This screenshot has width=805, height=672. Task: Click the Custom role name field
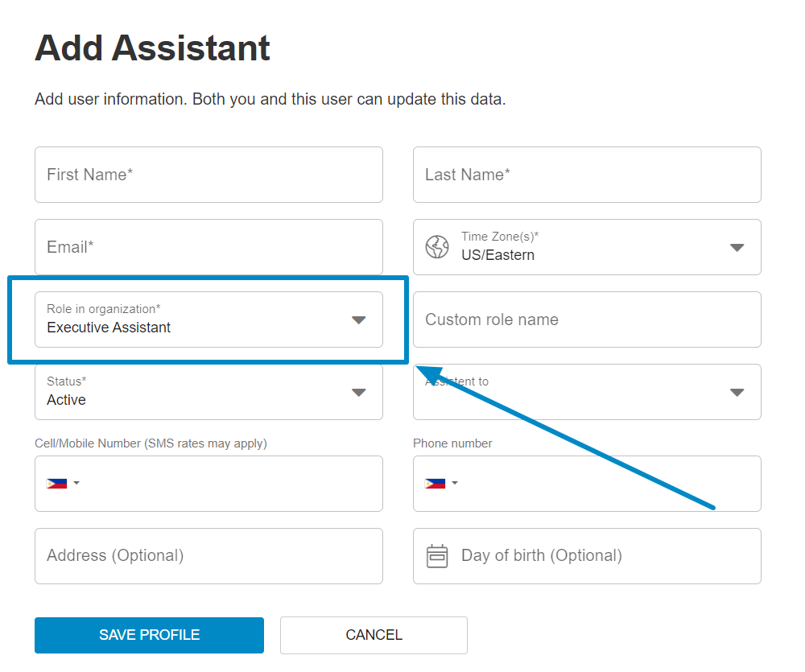(587, 320)
